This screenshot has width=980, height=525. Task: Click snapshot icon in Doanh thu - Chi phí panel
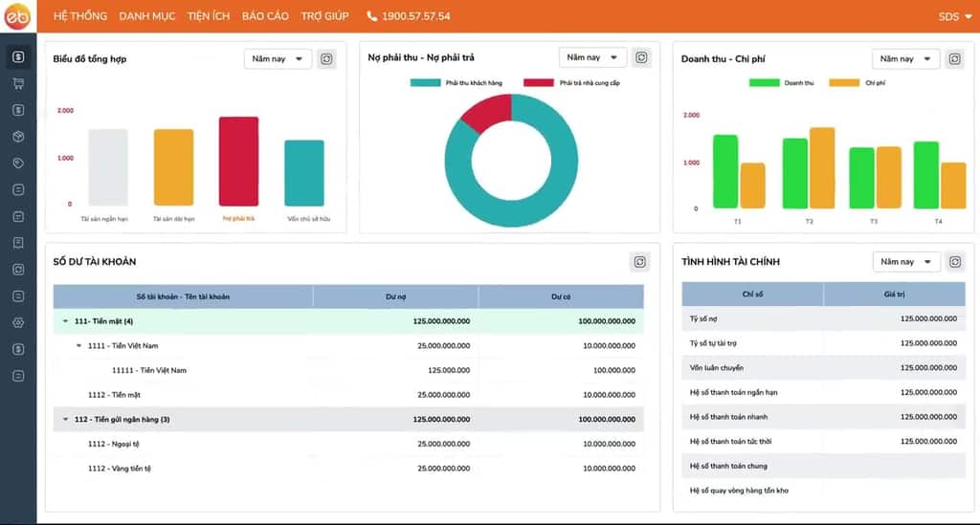[x=954, y=58]
